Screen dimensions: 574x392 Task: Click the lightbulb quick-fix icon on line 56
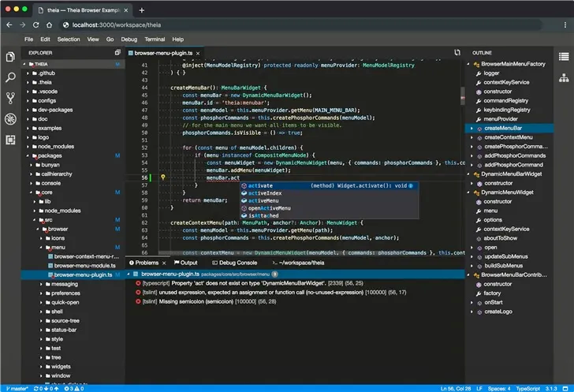click(x=163, y=177)
